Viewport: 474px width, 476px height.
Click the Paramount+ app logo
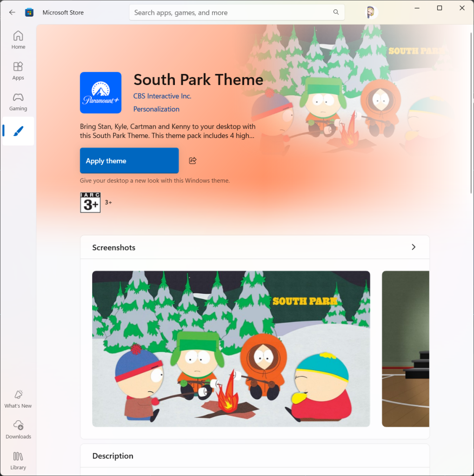point(100,93)
